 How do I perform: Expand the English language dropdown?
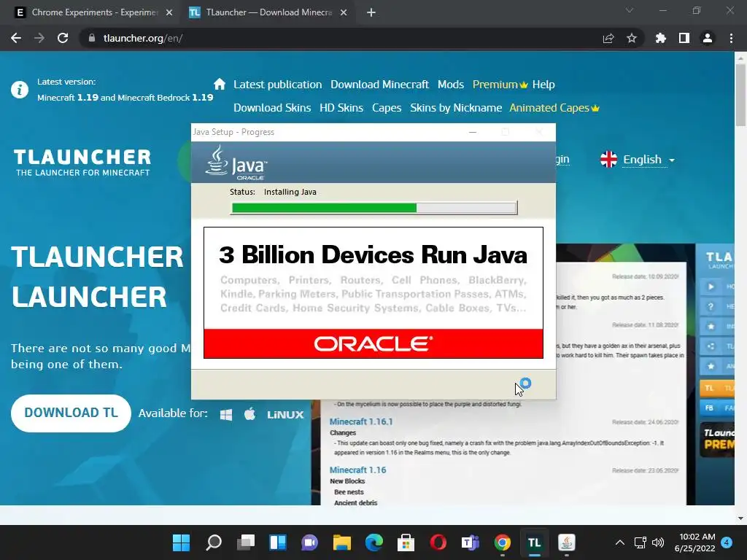click(x=649, y=160)
